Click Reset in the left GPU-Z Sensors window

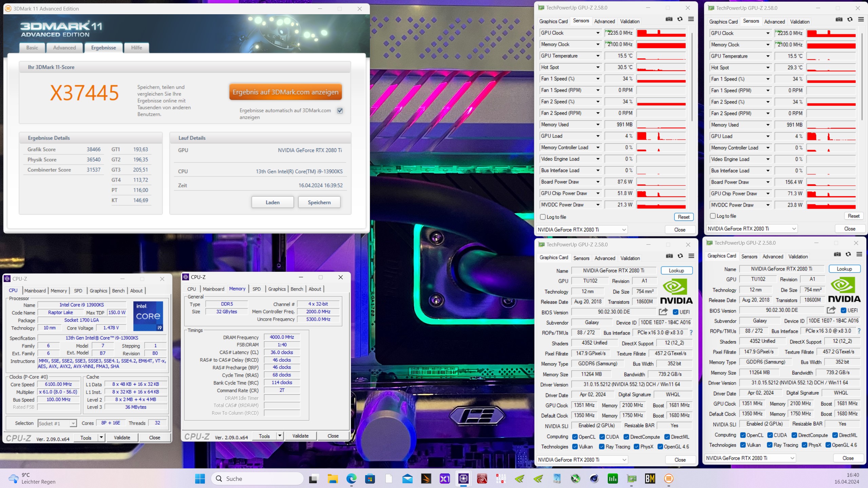coord(683,217)
